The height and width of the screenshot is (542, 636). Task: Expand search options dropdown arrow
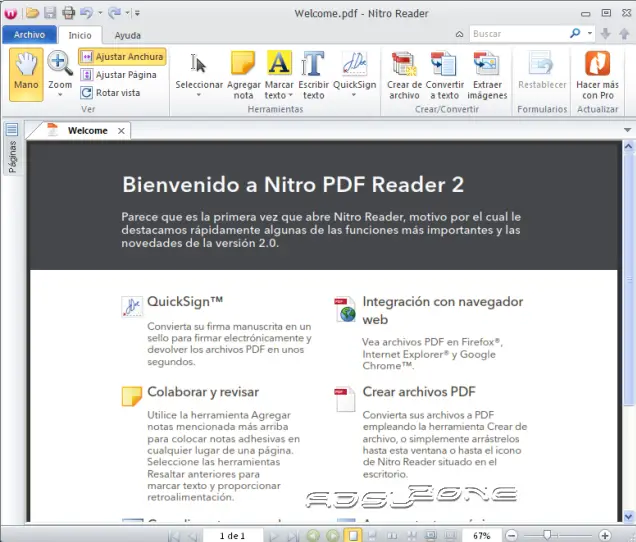click(x=590, y=33)
